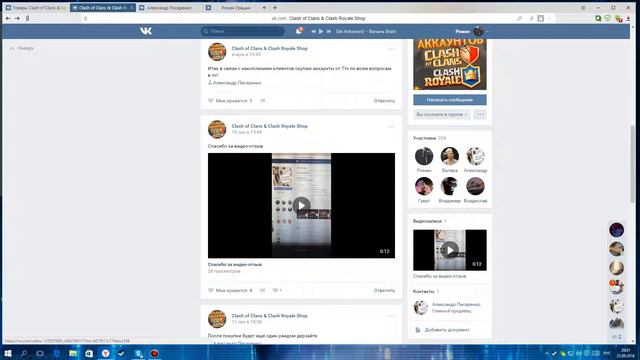The height and width of the screenshot is (360, 640).
Task: Click the green circular extension icon in toolbar
Action: pyautogui.click(x=598, y=18)
